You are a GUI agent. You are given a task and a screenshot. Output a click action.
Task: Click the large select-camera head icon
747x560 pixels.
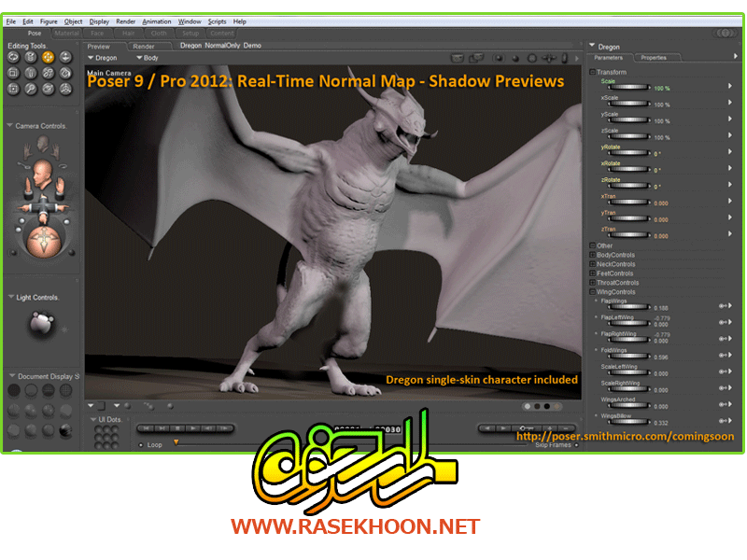tap(42, 175)
